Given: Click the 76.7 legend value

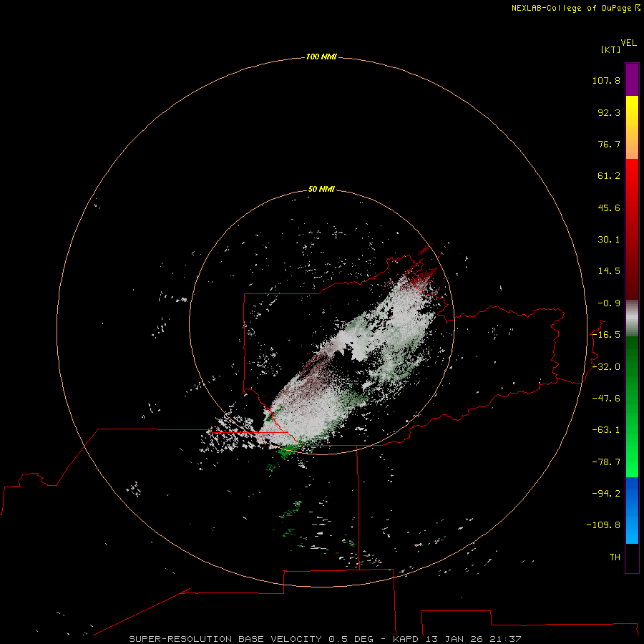Looking at the screenshot, I should point(609,144).
